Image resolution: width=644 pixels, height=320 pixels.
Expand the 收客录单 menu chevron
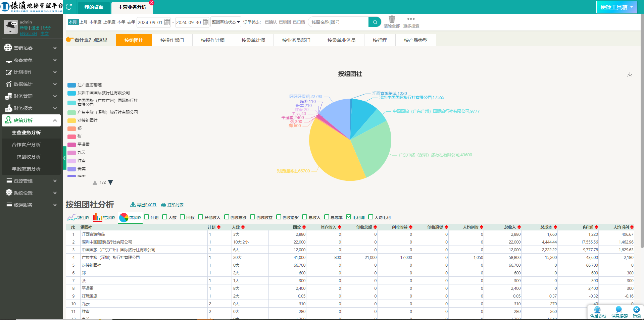(x=55, y=60)
